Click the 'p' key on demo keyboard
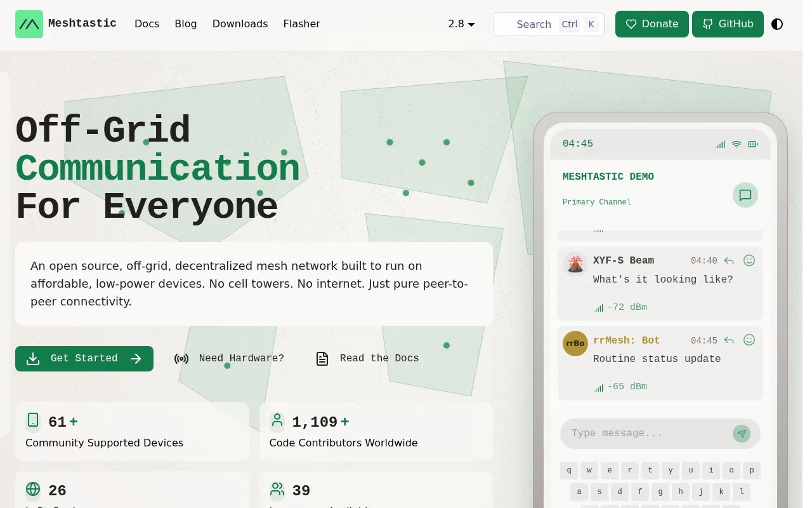Image resolution: width=812 pixels, height=508 pixels. point(752,471)
